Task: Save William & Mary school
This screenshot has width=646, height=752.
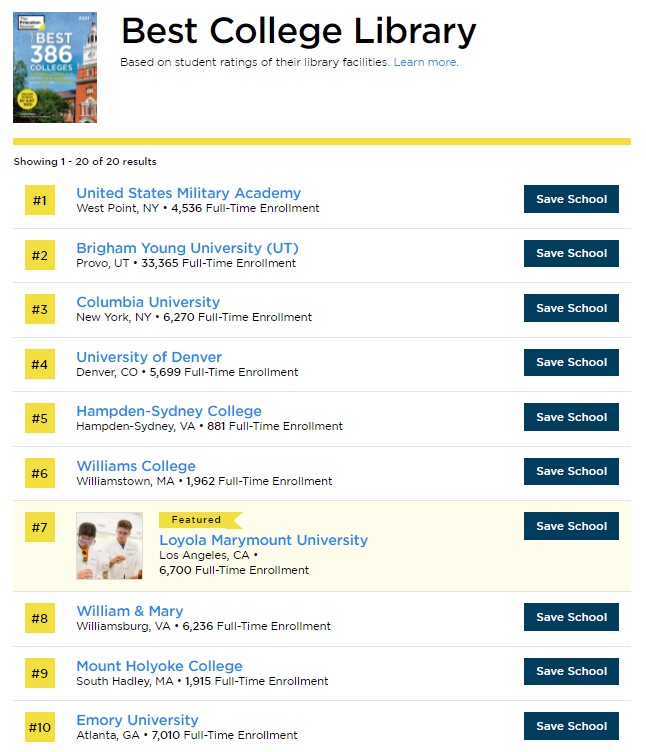Action: pos(571,617)
